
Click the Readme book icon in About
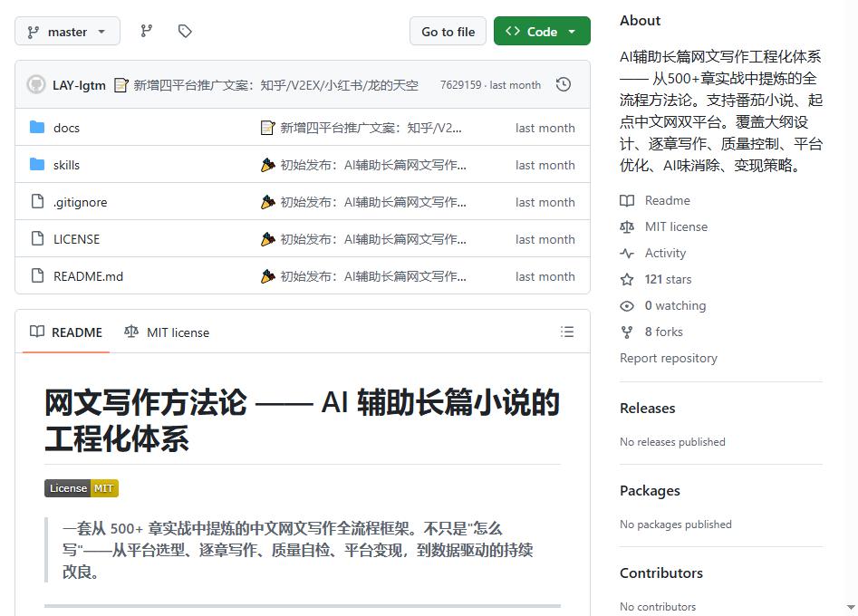click(627, 200)
